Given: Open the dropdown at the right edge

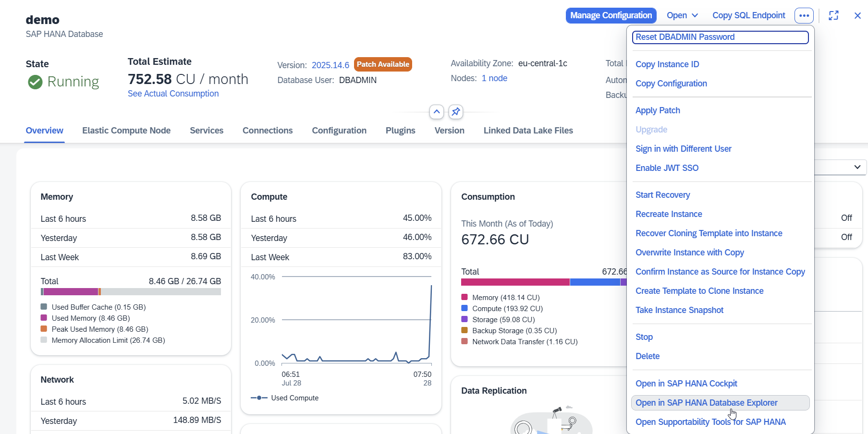Looking at the screenshot, I should (x=857, y=167).
